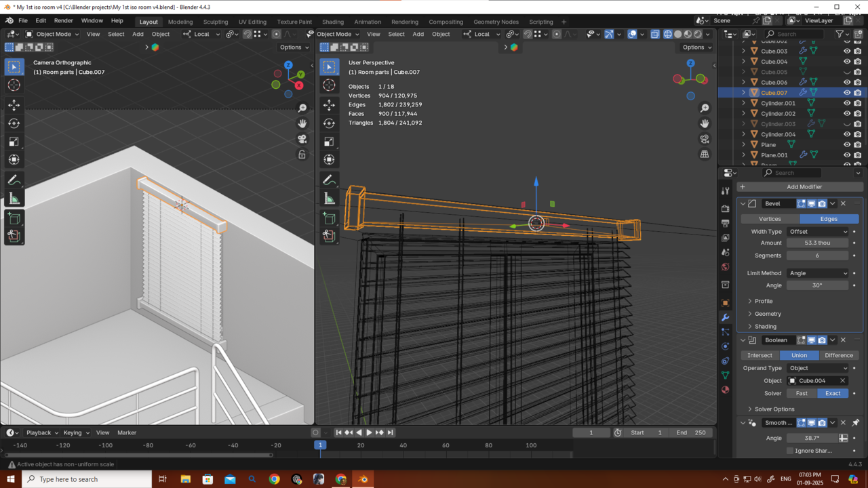
Task: Hide Cube.006 with its eye icon
Action: click(x=846, y=82)
